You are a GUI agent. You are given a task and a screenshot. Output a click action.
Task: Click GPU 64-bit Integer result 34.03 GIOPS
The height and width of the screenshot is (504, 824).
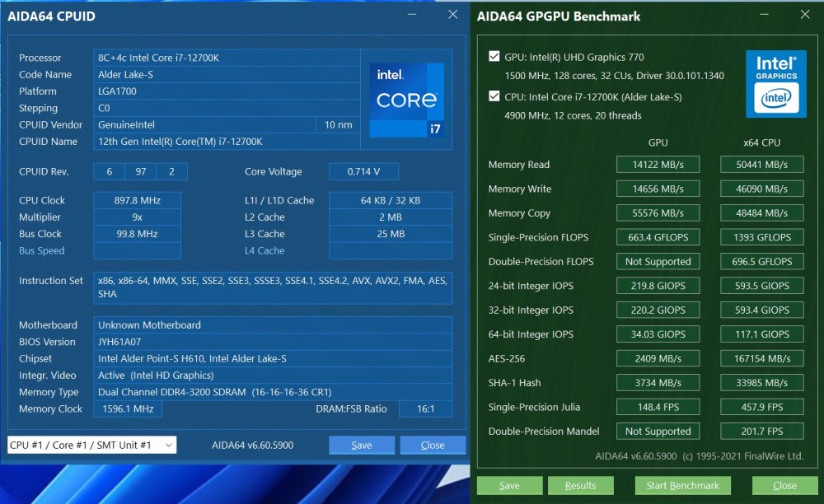(x=658, y=334)
